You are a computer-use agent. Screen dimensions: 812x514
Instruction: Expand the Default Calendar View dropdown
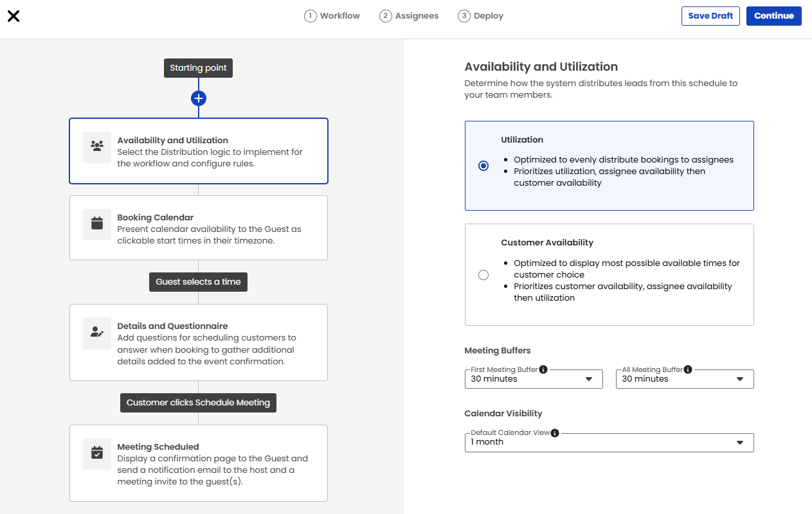608,442
